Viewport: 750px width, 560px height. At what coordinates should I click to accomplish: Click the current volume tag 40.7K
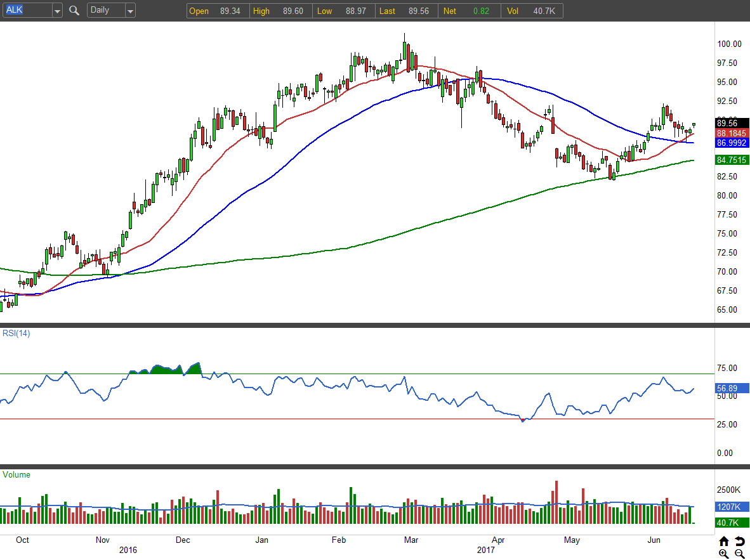tap(732, 523)
